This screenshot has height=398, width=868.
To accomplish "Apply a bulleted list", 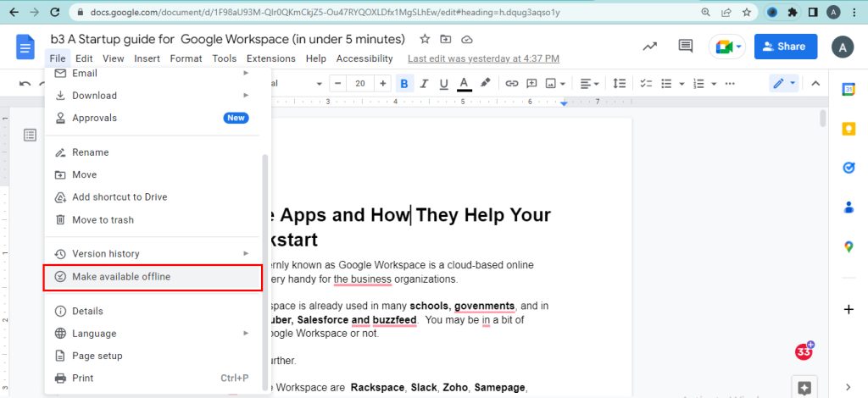I will [x=666, y=84].
